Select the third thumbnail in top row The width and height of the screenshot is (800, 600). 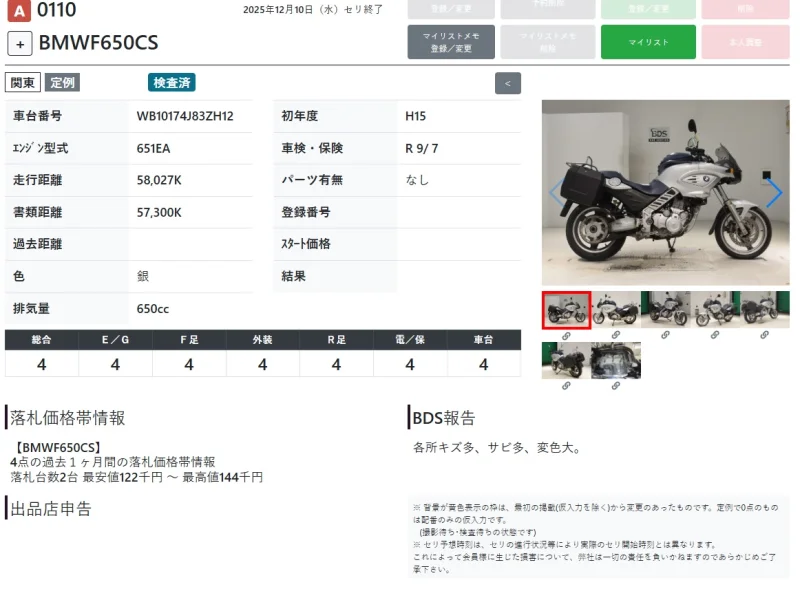click(665, 309)
